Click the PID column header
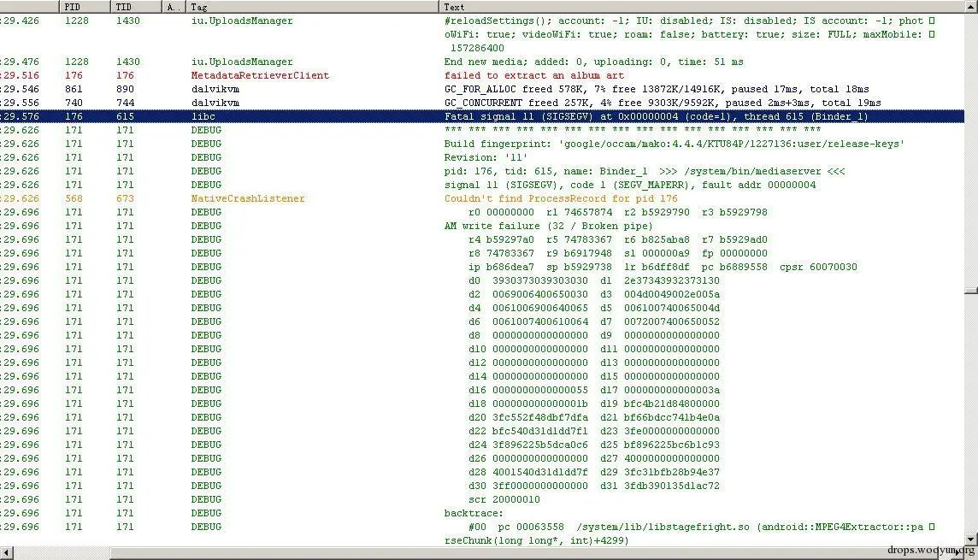This screenshot has height=560, width=978. (85, 7)
